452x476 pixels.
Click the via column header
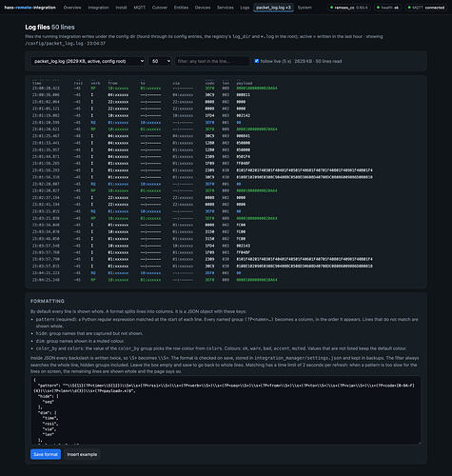176,83
